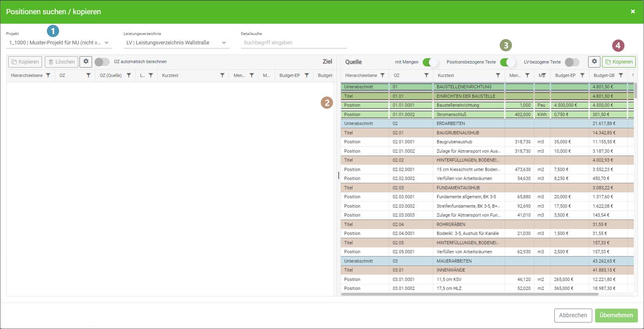Filter the Quelle Budget-EP column
644x329 pixels.
coord(582,75)
